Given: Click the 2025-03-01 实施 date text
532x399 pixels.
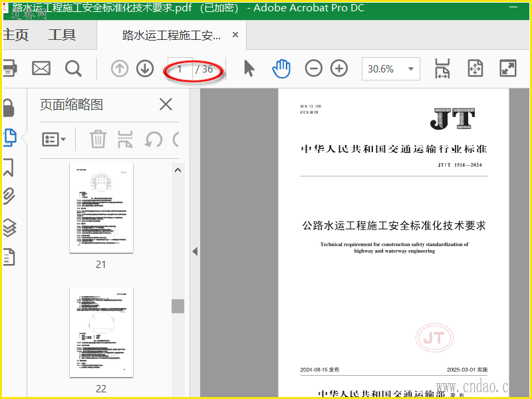Looking at the screenshot, I should click(467, 370).
